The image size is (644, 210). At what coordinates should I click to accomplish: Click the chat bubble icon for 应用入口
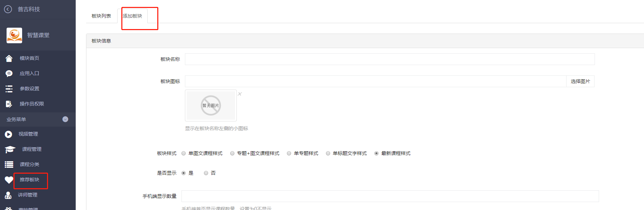tap(9, 73)
